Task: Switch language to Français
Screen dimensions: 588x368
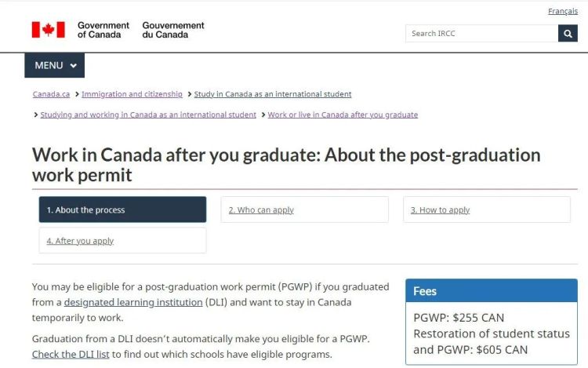Action: click(563, 11)
